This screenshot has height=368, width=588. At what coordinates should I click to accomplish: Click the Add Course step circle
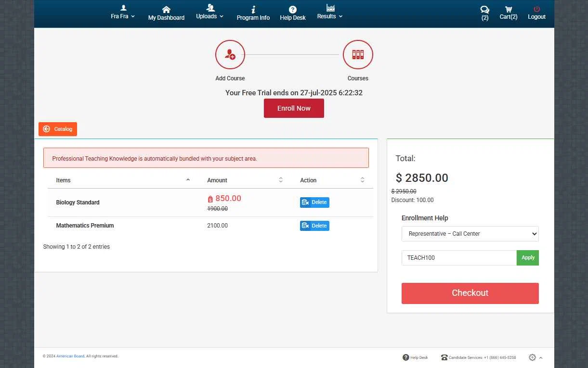230,55
